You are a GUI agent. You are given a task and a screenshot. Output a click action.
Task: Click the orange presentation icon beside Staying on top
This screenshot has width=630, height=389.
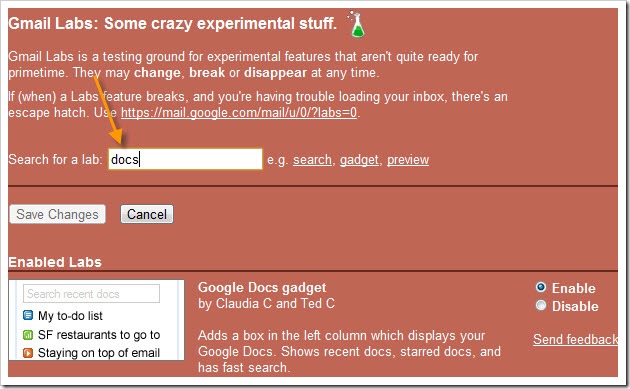tap(28, 353)
